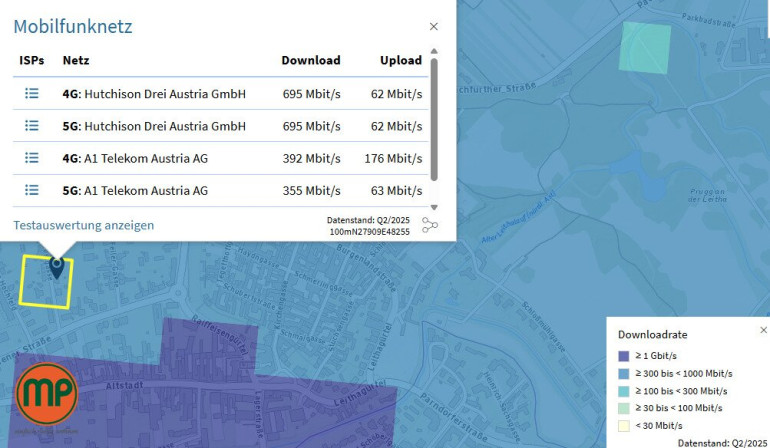Click the share icon in the popup

click(430, 225)
